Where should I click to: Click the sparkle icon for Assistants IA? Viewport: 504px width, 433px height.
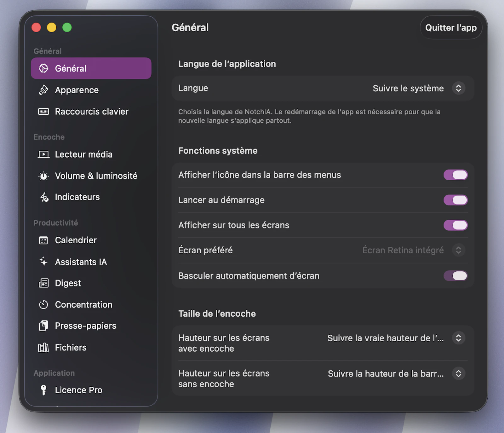(43, 262)
